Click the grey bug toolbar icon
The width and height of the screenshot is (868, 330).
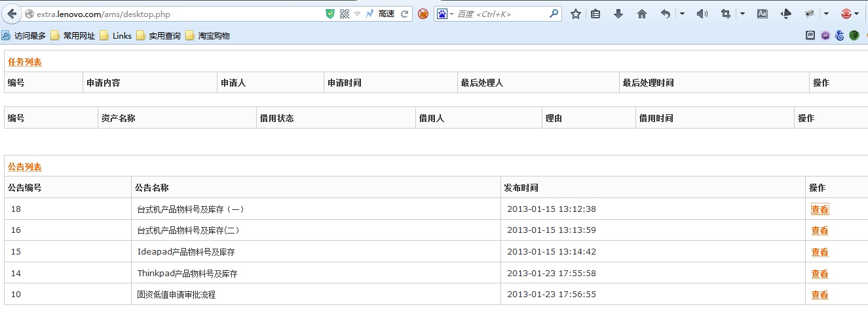(810, 14)
